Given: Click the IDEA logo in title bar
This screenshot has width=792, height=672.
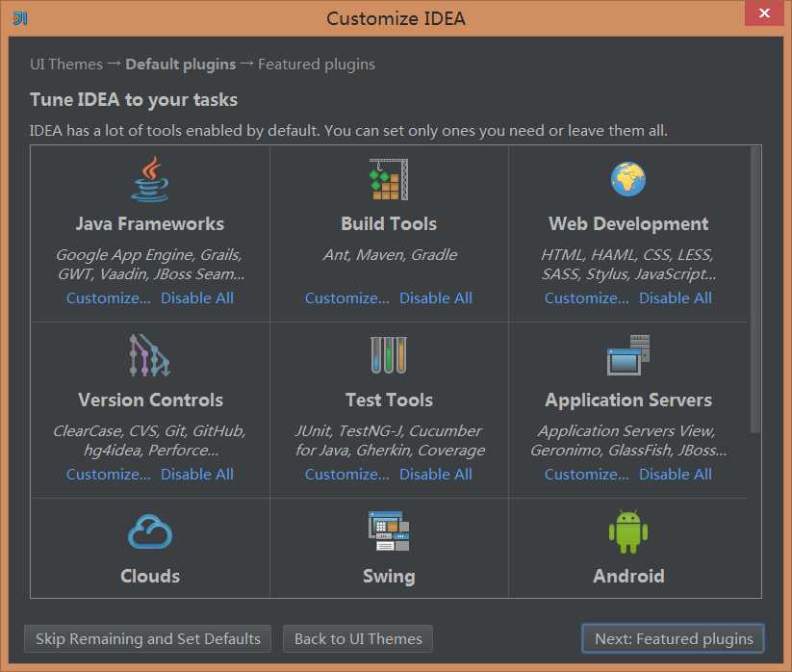Looking at the screenshot, I should (x=20, y=18).
